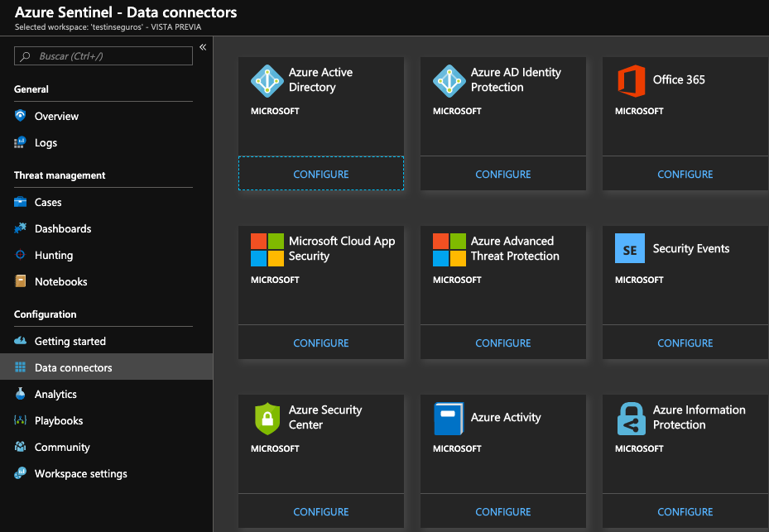Screen dimensions: 769x532
Task: Configure the Office 365 connector
Action: (685, 175)
